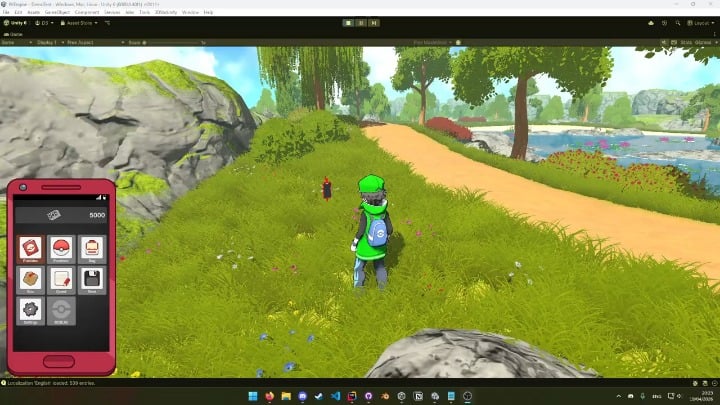This screenshot has height=405, width=720.
Task: Open the Display 1 dropdown
Action: tap(50, 43)
